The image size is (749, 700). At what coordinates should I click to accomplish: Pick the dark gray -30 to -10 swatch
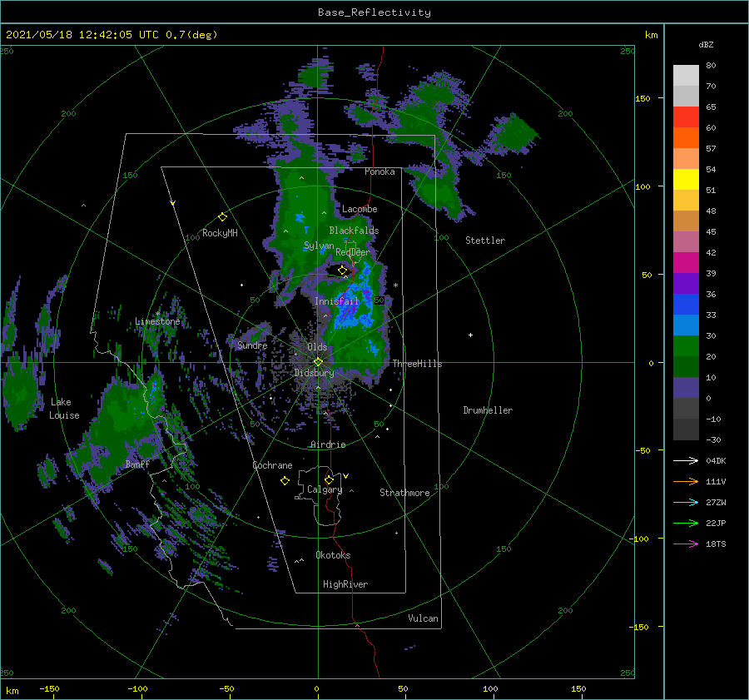(x=686, y=429)
